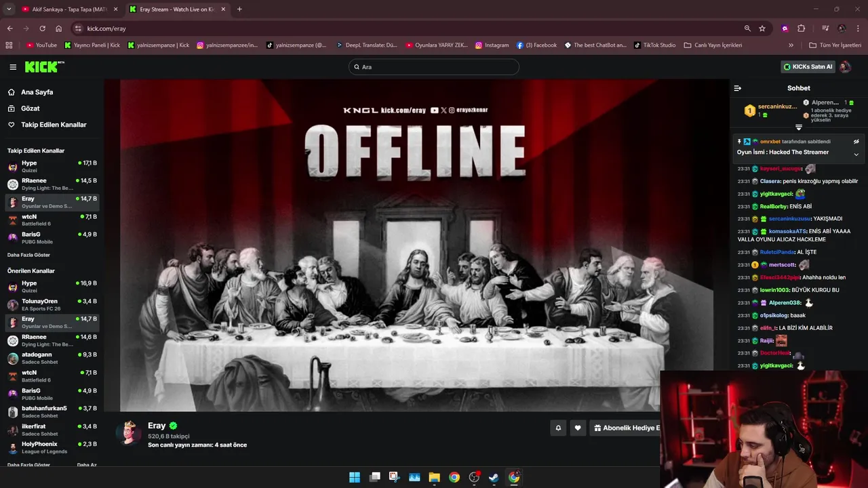Open the Windows Start button
The height and width of the screenshot is (488, 868).
coord(355,477)
